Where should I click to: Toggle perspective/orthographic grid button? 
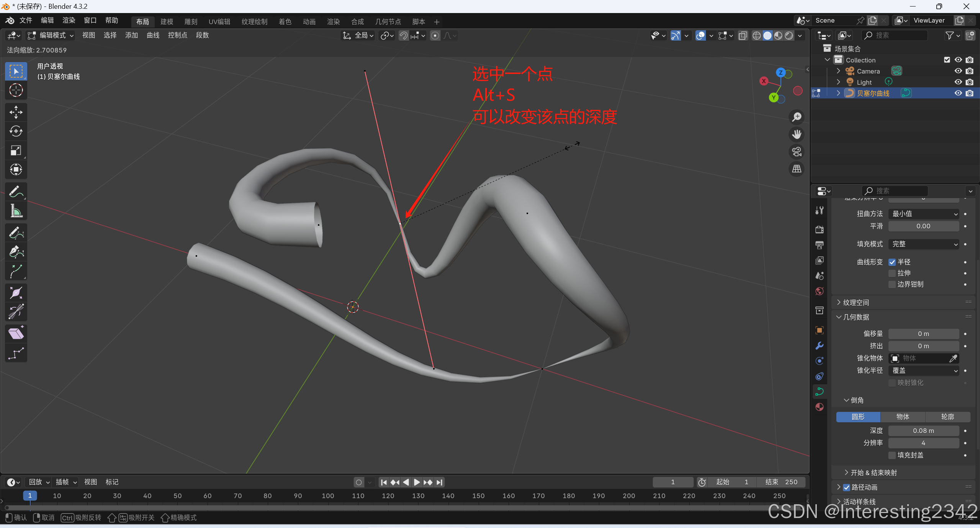(x=797, y=169)
